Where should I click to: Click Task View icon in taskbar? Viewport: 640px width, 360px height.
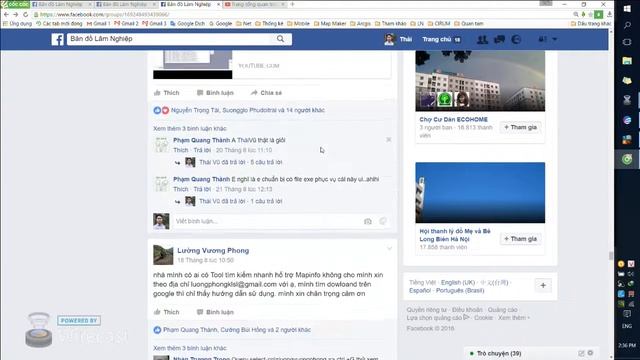click(627, 42)
